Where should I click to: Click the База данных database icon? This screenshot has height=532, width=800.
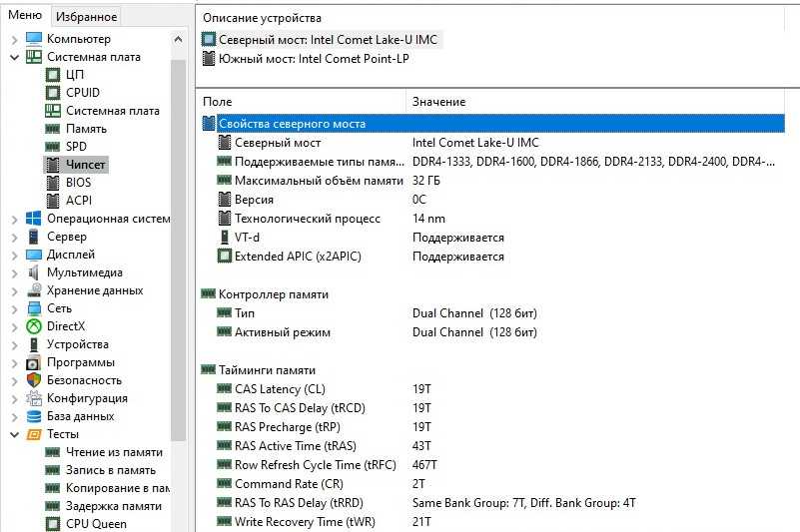tap(34, 416)
